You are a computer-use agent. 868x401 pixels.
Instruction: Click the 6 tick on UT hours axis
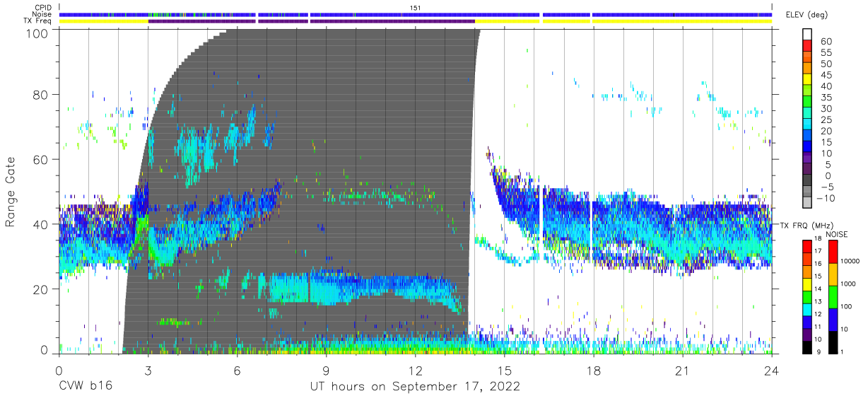point(237,371)
